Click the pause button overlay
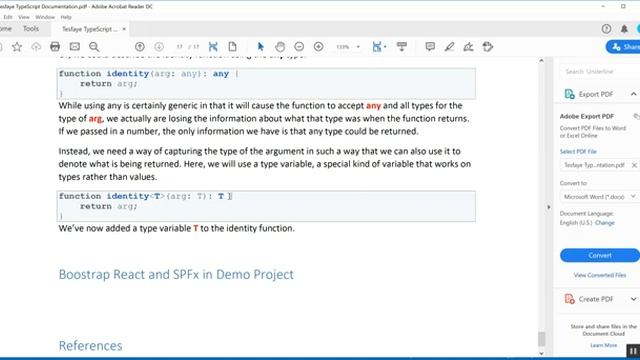This screenshot has height=360, width=640. coord(633,351)
